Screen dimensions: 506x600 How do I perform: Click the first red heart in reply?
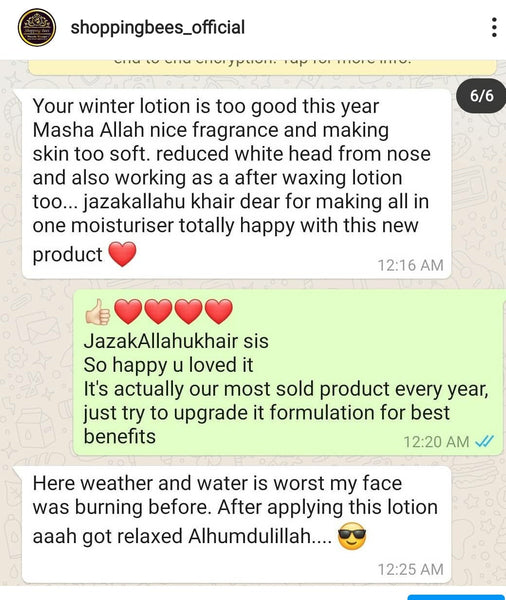click(128, 312)
